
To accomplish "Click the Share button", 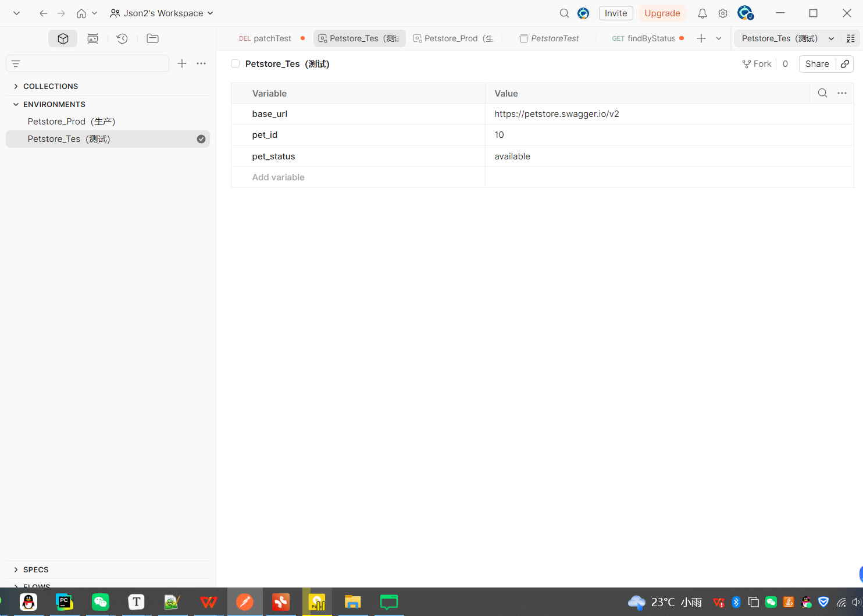I will click(817, 64).
